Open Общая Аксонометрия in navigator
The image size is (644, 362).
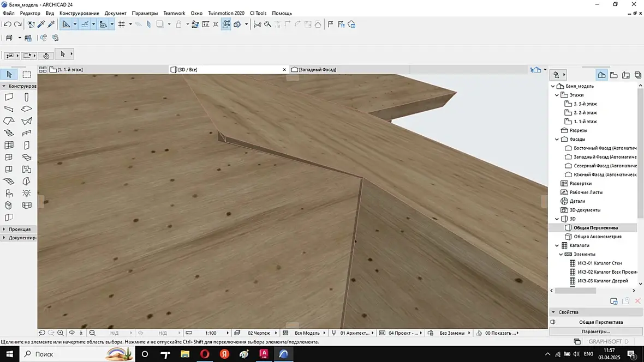pos(597,237)
